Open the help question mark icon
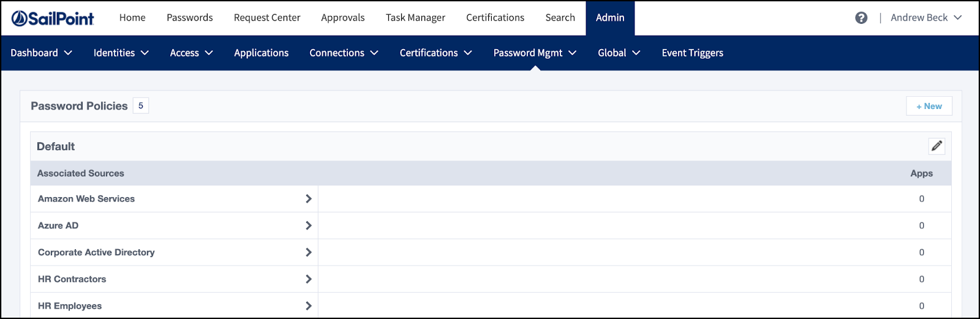Viewport: 980px width, 319px height. click(x=861, y=18)
